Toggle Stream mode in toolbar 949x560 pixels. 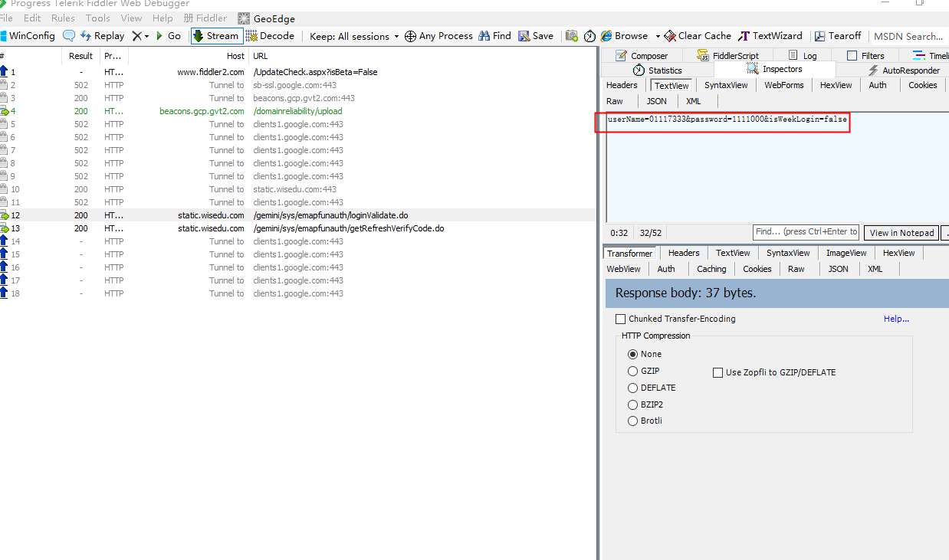[x=216, y=36]
